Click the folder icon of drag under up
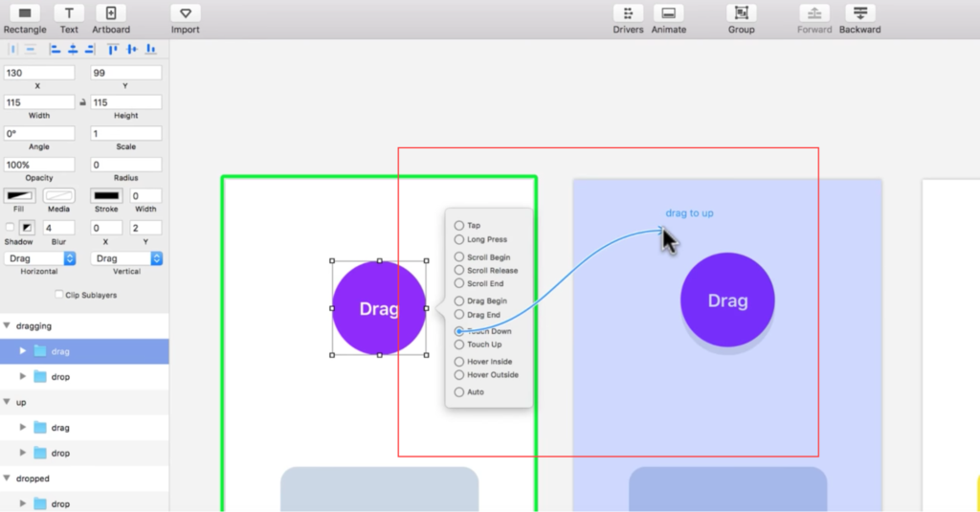 (x=40, y=427)
